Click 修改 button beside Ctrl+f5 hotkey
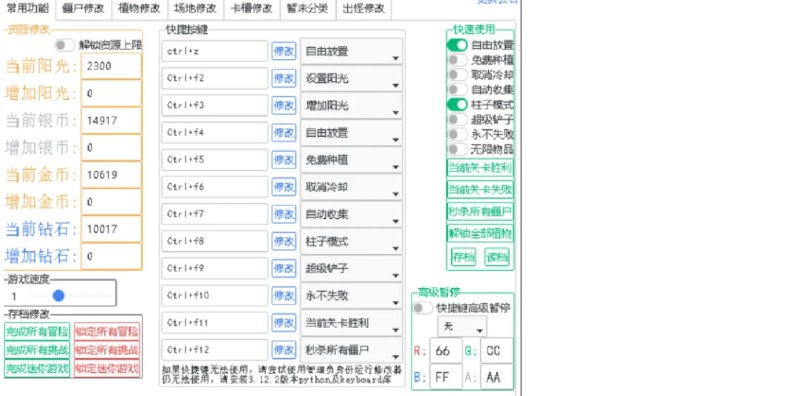This screenshot has width=800, height=396. click(x=284, y=160)
